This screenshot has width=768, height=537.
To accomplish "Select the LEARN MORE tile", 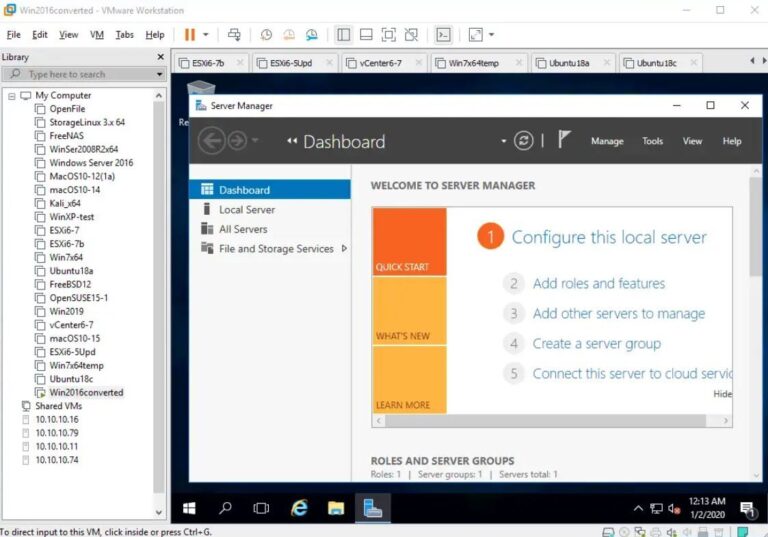I will [x=409, y=380].
